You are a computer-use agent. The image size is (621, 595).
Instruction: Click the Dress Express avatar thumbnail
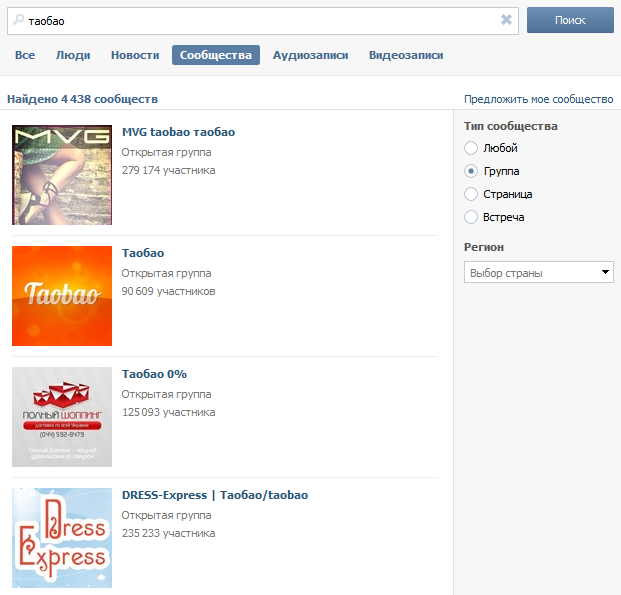[62, 538]
